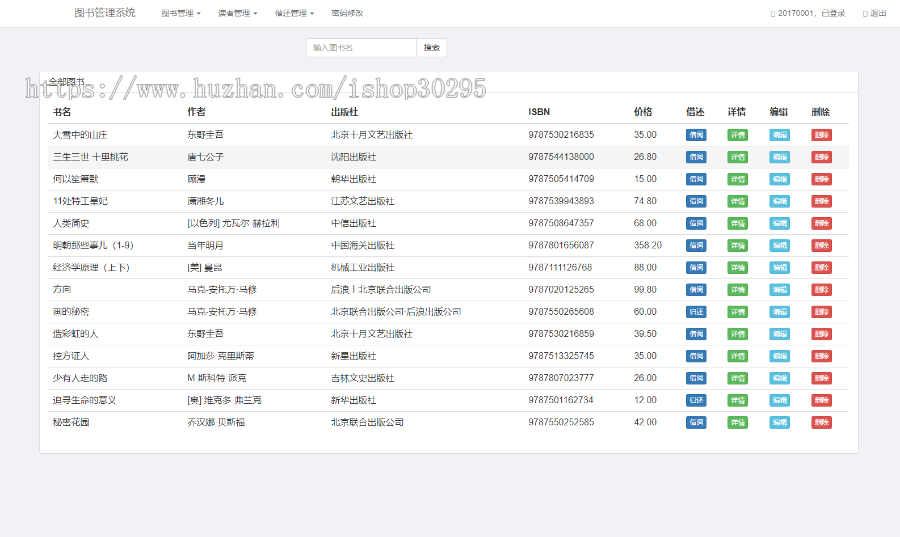Delete the 经济学原理 (上下) row
Screen dimensions: 900x537
[x=821, y=267]
